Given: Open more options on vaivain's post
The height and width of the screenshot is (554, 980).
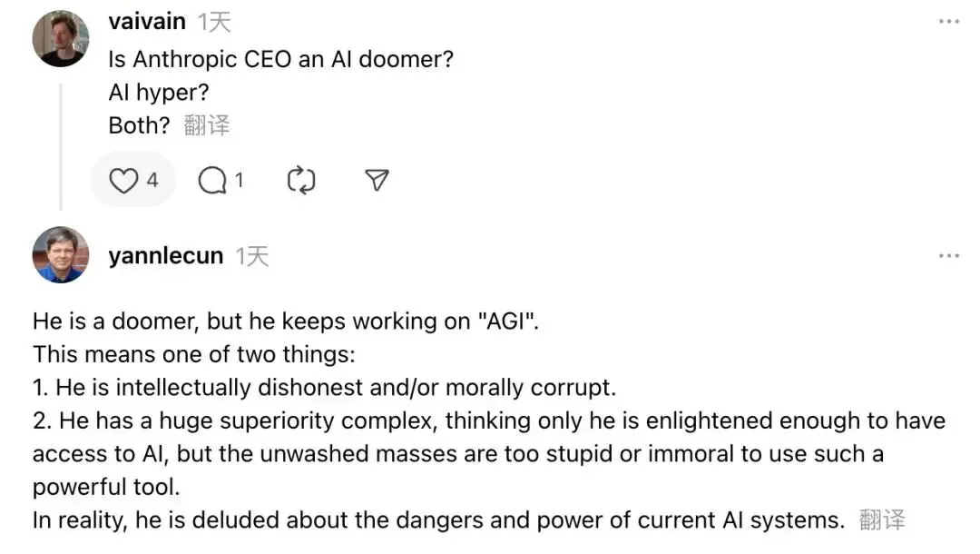Looking at the screenshot, I should coord(949,21).
